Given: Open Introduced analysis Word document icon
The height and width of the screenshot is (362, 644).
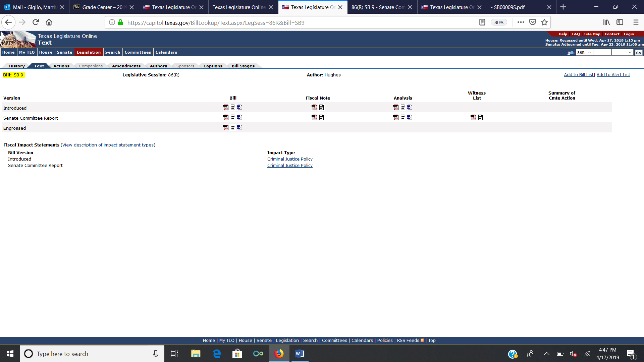Looking at the screenshot, I should pos(410,107).
